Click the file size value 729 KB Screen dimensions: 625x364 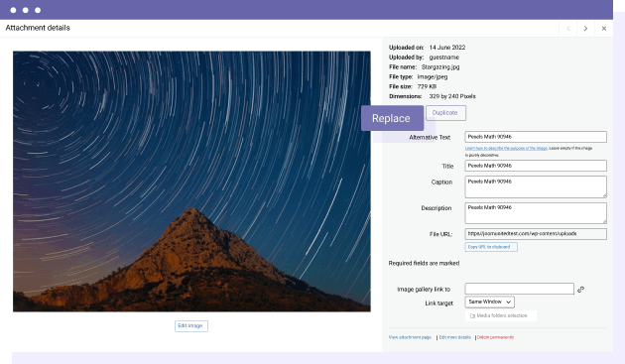427,86
